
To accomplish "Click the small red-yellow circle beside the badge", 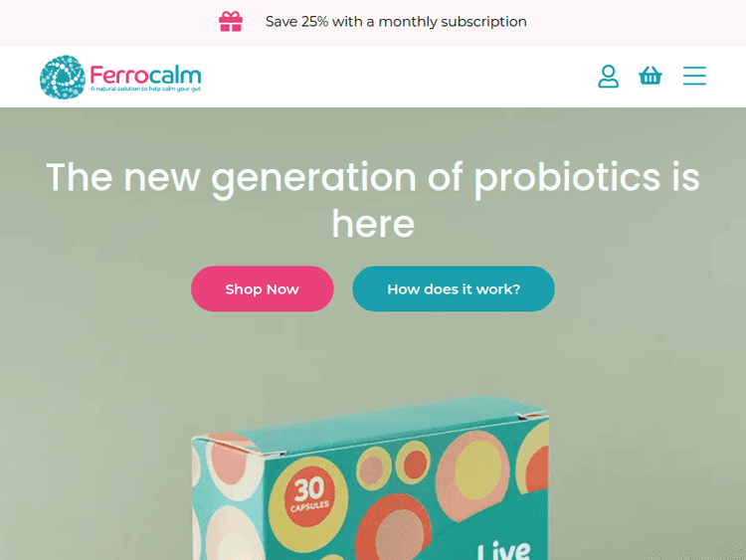I will coord(413,464).
